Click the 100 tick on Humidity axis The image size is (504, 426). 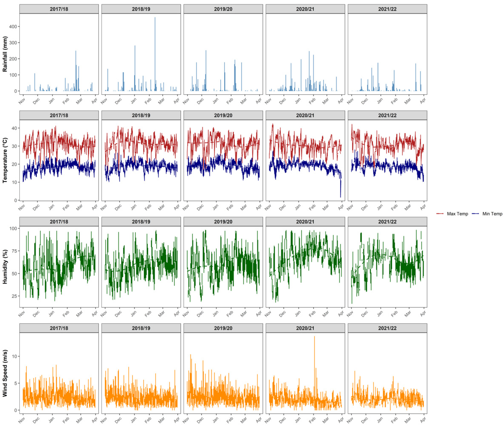tap(13, 228)
